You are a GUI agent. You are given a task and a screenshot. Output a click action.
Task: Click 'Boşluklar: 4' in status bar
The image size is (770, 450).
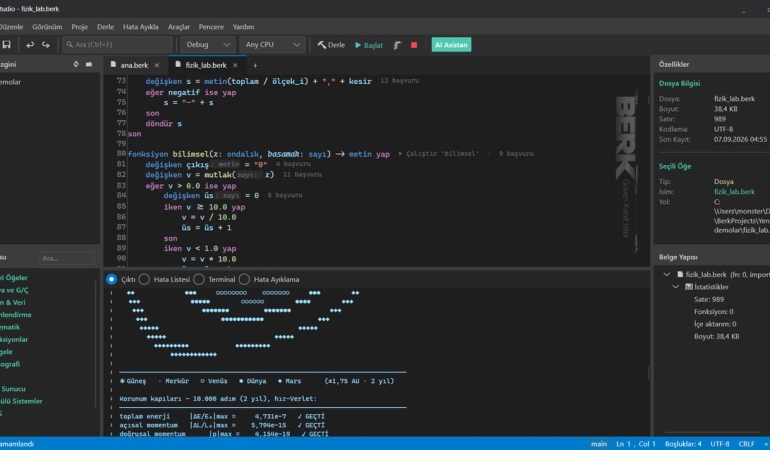click(x=683, y=444)
